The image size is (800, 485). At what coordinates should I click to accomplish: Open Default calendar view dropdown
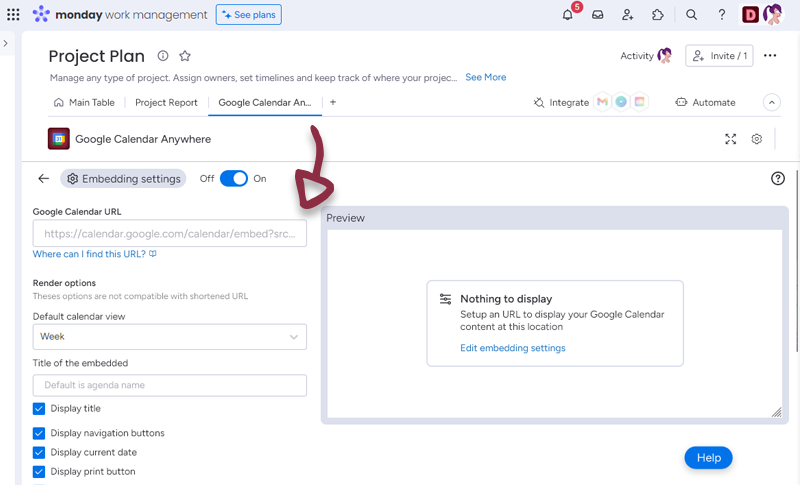(169, 337)
